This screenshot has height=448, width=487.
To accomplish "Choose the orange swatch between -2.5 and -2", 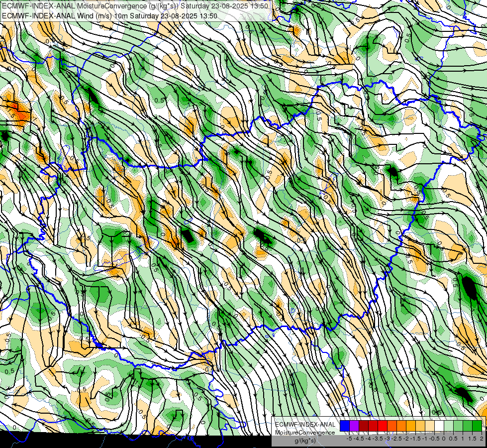I will click(401, 426).
